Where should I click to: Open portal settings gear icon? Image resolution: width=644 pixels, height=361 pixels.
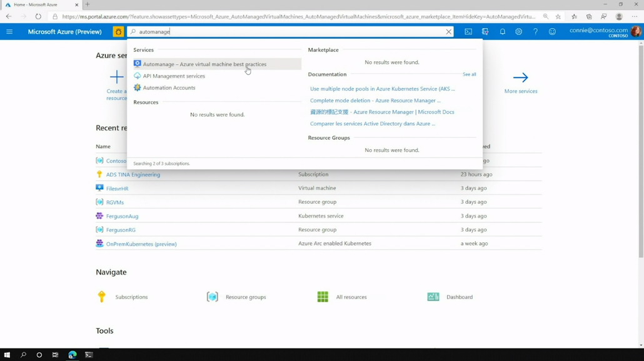(x=518, y=32)
